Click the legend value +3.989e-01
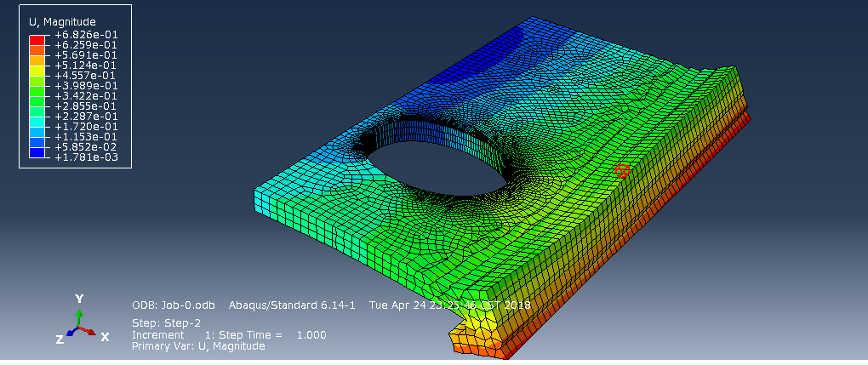The height and width of the screenshot is (365, 868). coord(86,86)
